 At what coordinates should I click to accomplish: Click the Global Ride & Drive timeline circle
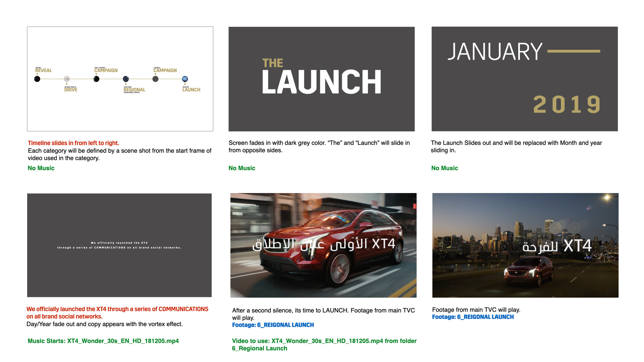pos(67,79)
